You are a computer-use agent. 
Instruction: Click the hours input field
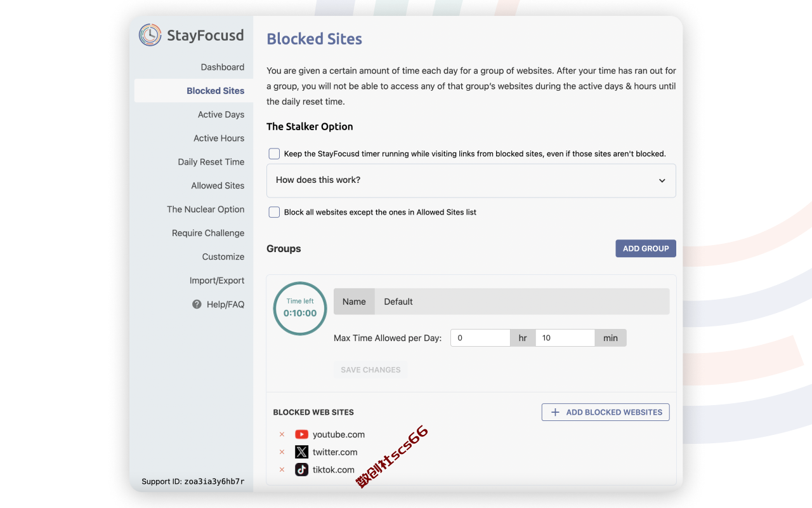pos(480,338)
